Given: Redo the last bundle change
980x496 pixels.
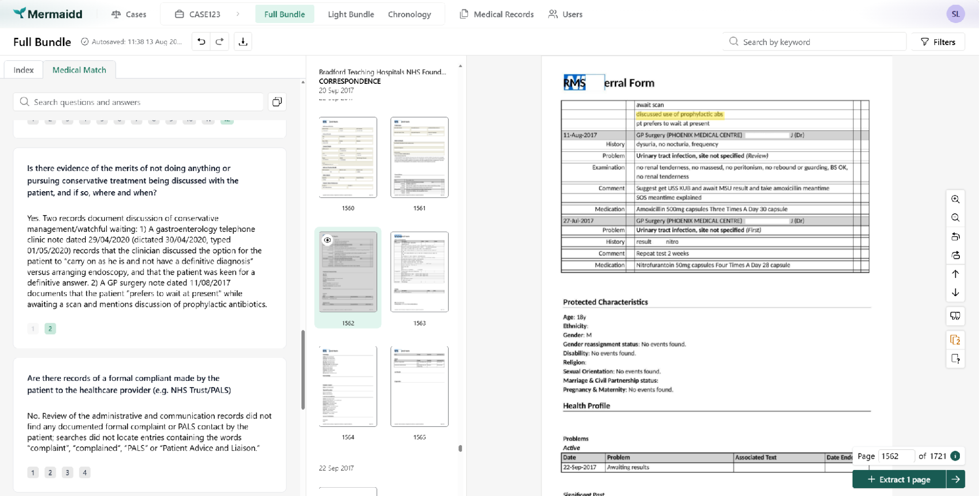Looking at the screenshot, I should 220,42.
